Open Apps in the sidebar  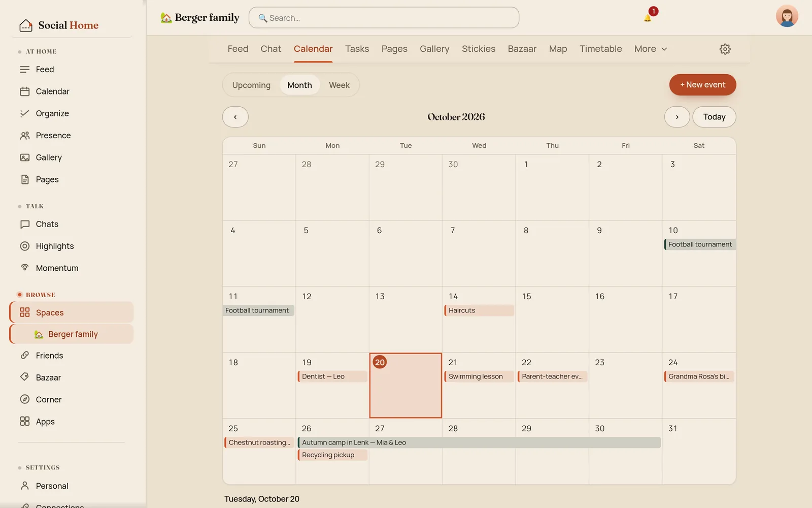(x=71, y=422)
